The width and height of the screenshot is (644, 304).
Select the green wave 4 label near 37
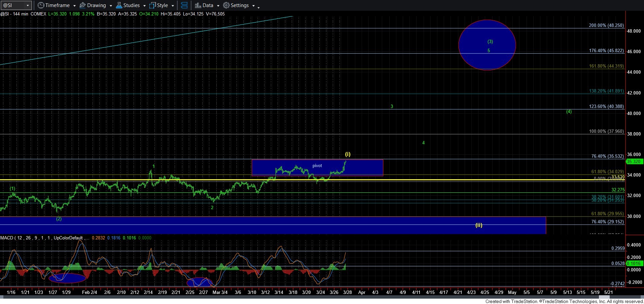pos(423,143)
